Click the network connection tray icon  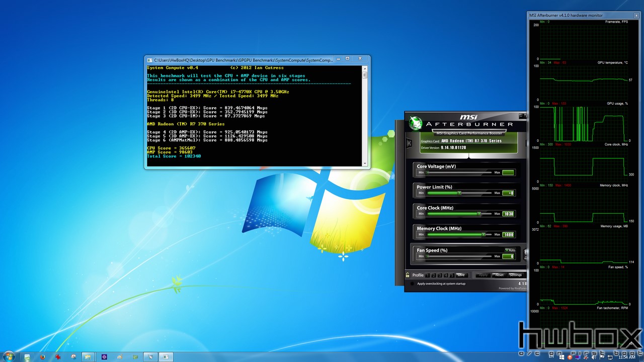pyautogui.click(x=610, y=357)
